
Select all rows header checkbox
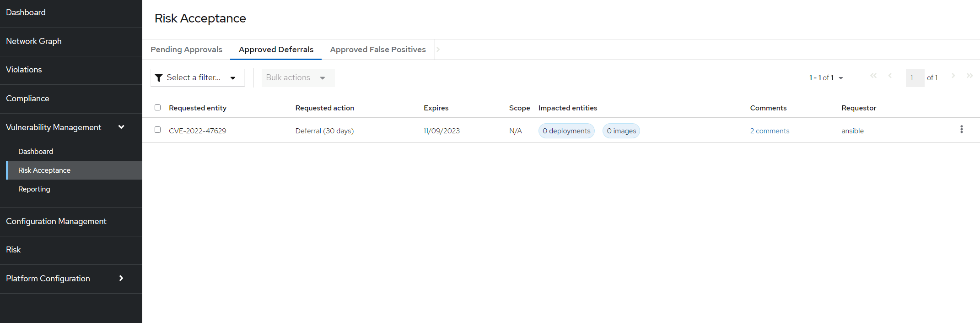coord(157,108)
